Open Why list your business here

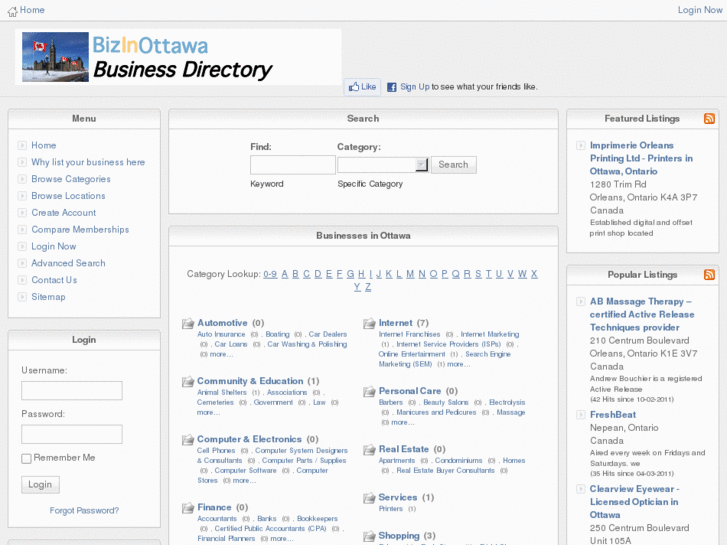tap(88, 162)
